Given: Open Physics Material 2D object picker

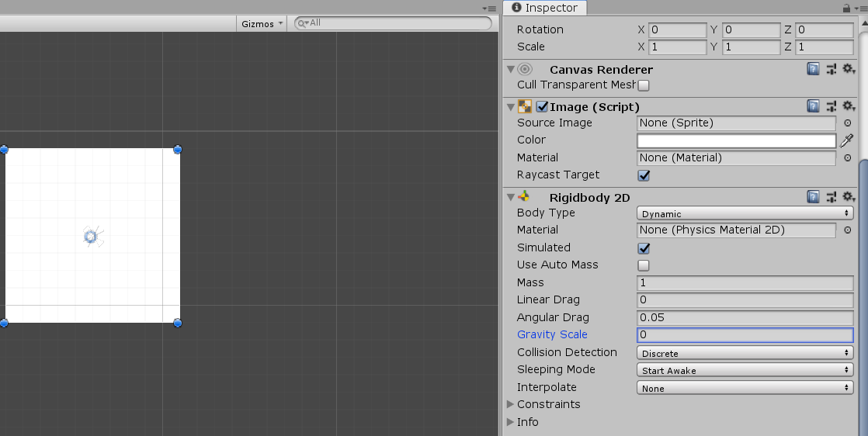Looking at the screenshot, I should (x=847, y=230).
